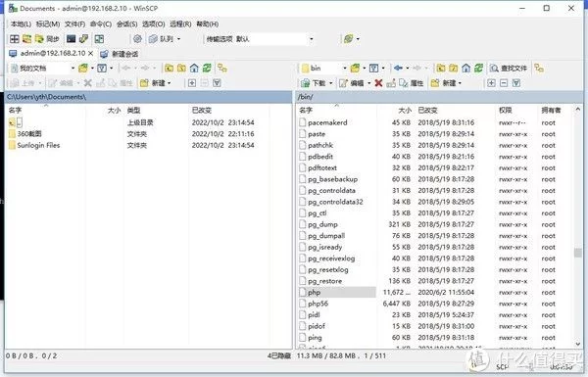Open the 远程(R) menu
588x377 pixels.
[180, 24]
